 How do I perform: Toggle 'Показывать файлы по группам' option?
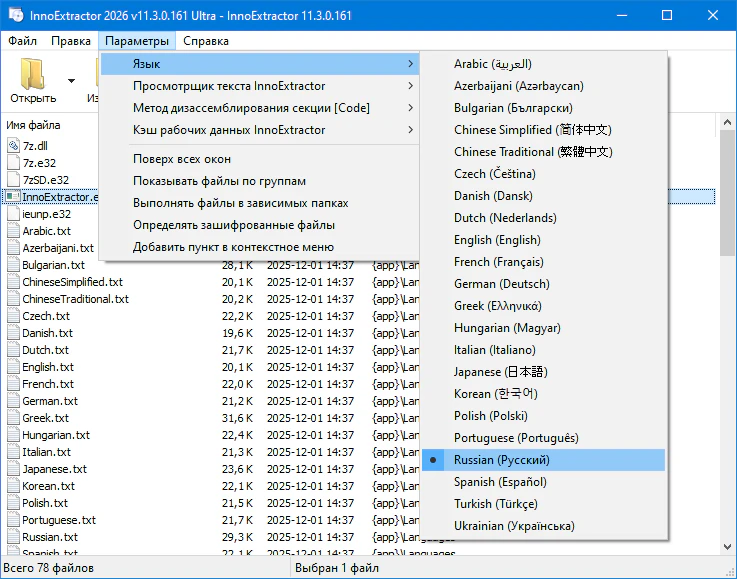219,181
